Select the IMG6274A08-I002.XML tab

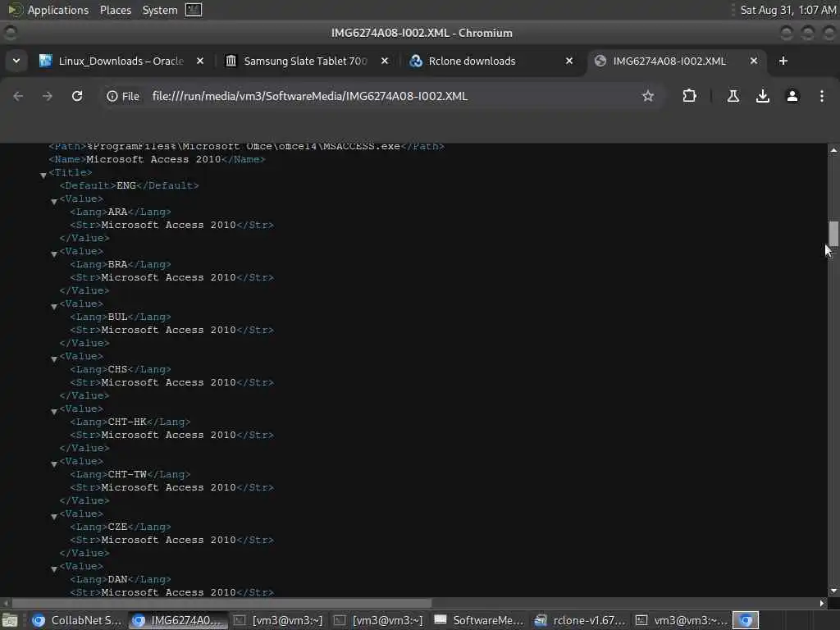coord(669,61)
